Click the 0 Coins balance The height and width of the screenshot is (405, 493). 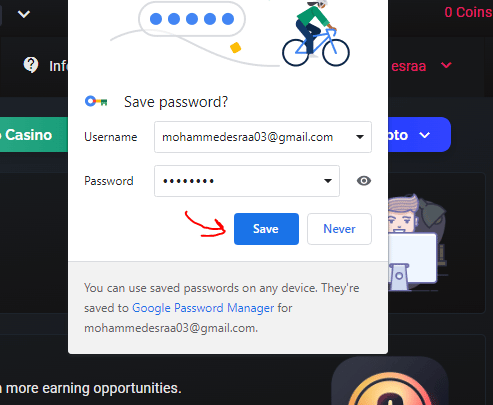click(468, 12)
